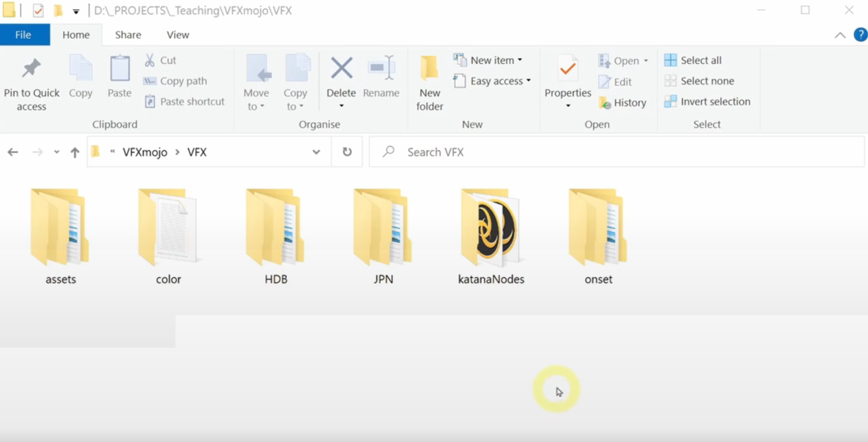Click the Copy path button
Image resolution: width=868 pixels, height=442 pixels.
pos(176,81)
